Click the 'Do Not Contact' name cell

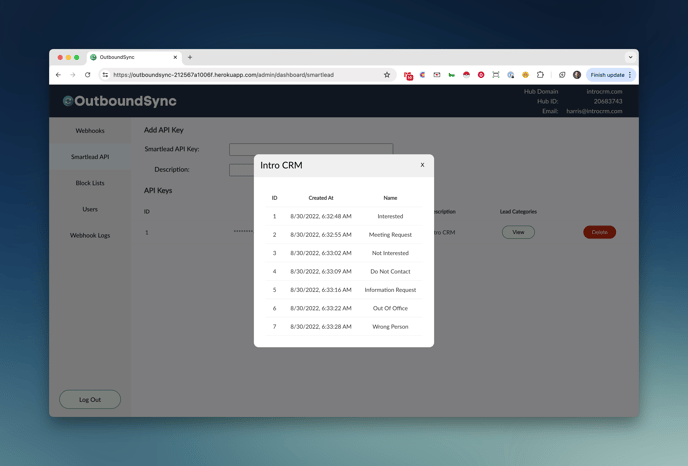(390, 272)
